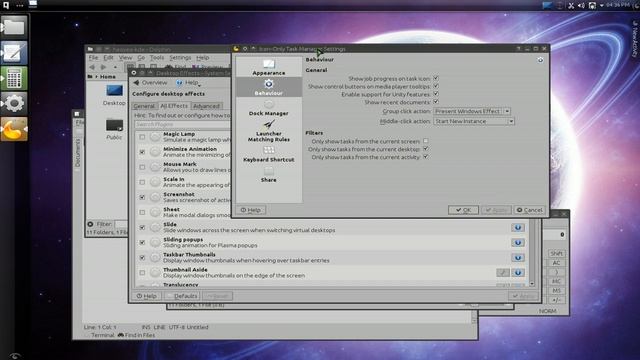Click info button for Taskbar Thumbnails
640x360 pixels.
(518, 258)
